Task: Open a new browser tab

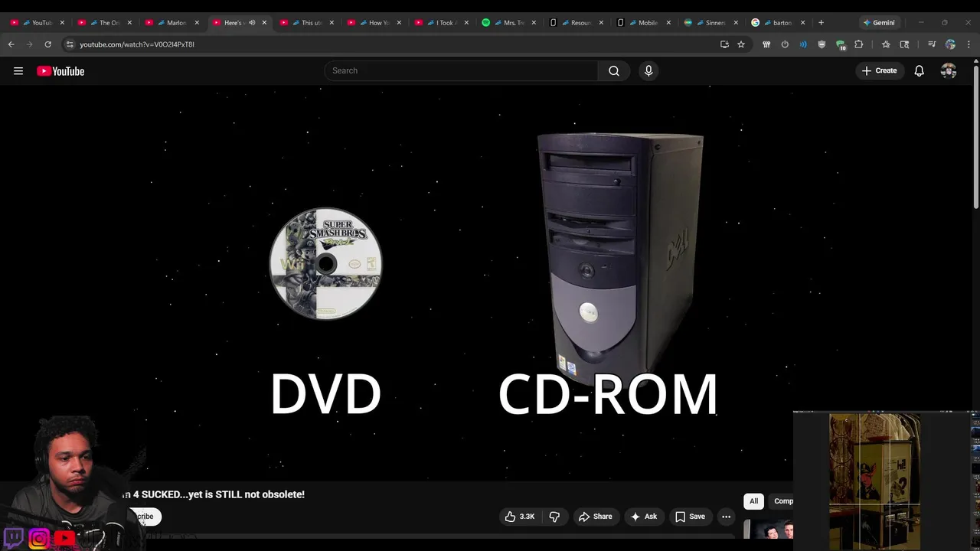Action: (821, 23)
